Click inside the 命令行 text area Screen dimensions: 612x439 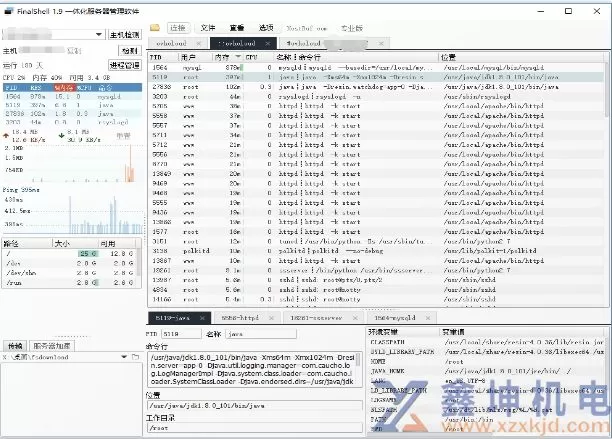(252, 369)
